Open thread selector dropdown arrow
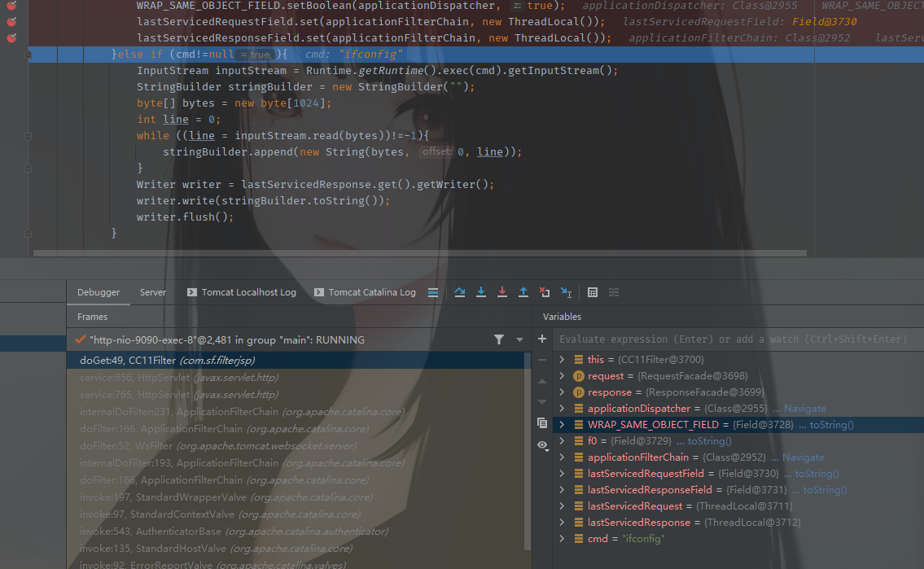 519,340
